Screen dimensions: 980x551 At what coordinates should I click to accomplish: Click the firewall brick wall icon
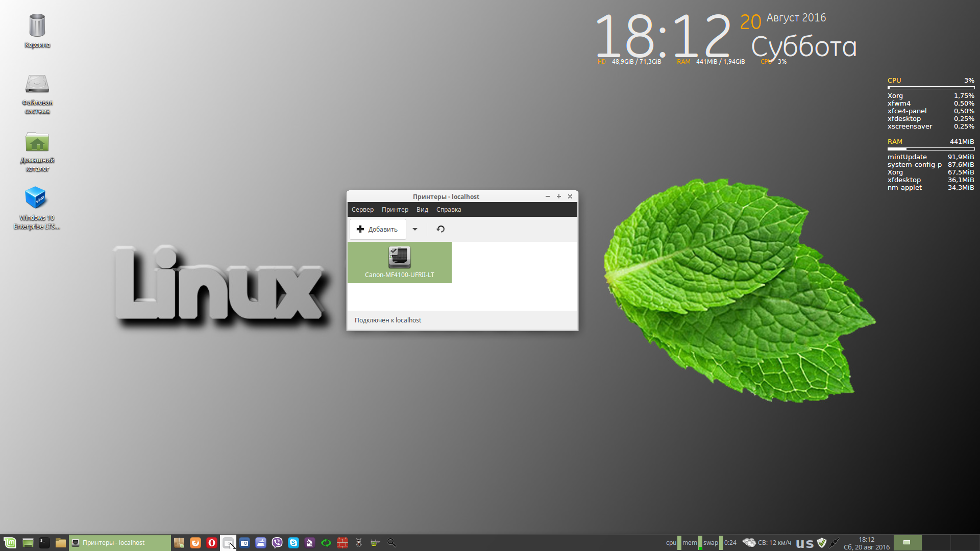342,543
